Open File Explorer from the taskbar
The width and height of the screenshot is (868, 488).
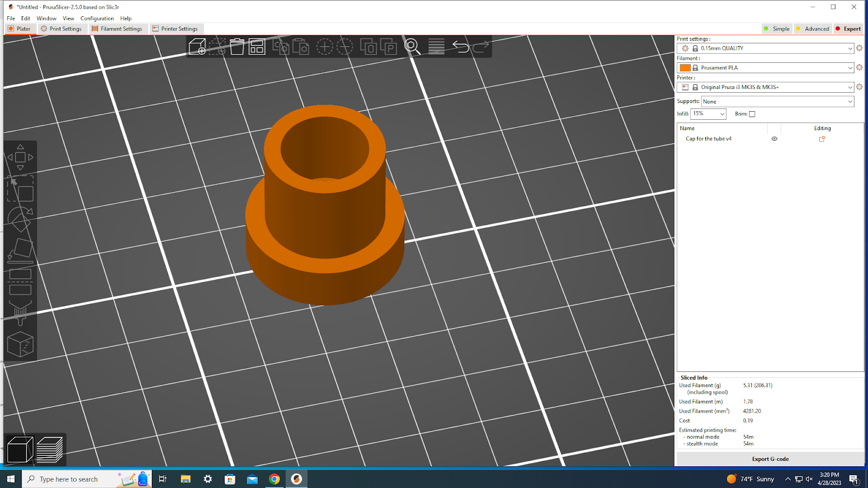tap(186, 479)
